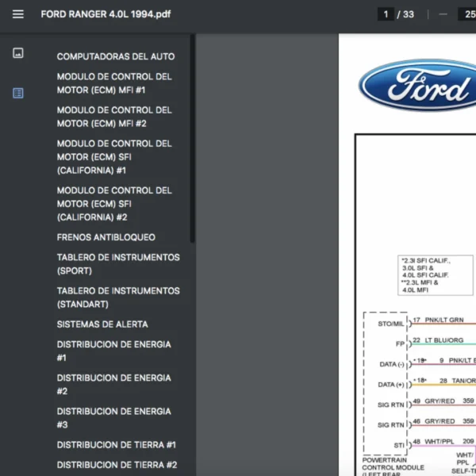The width and height of the screenshot is (476, 476).
Task: Go to MODULO DE CONTROL DEL MOTOR (ECM) MFI #2
Action: pos(114,117)
